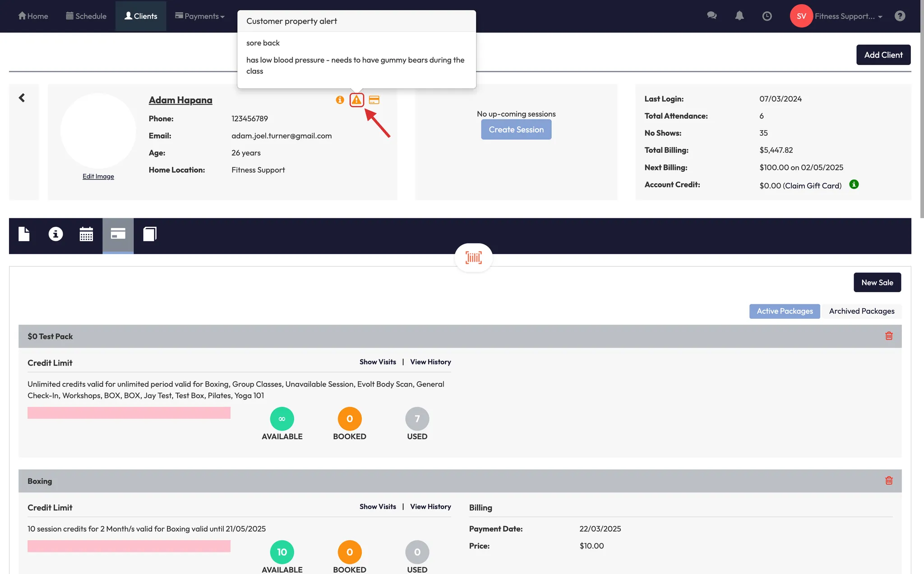Click the clock history icon in header
The width and height of the screenshot is (924, 574).
coord(767,16)
